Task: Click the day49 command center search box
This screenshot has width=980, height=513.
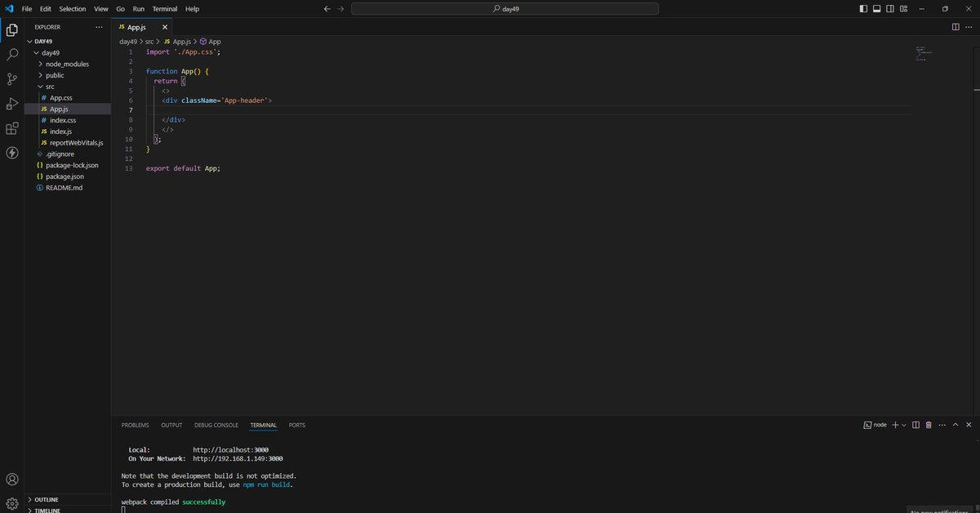Action: (505, 9)
